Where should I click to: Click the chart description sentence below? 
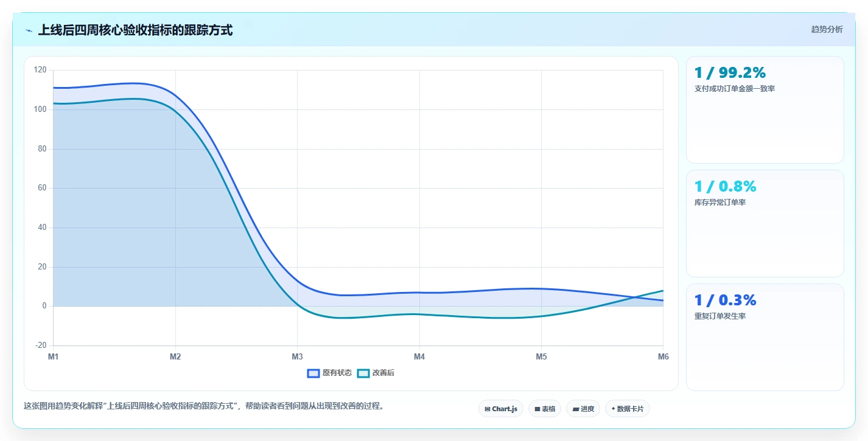[204, 406]
